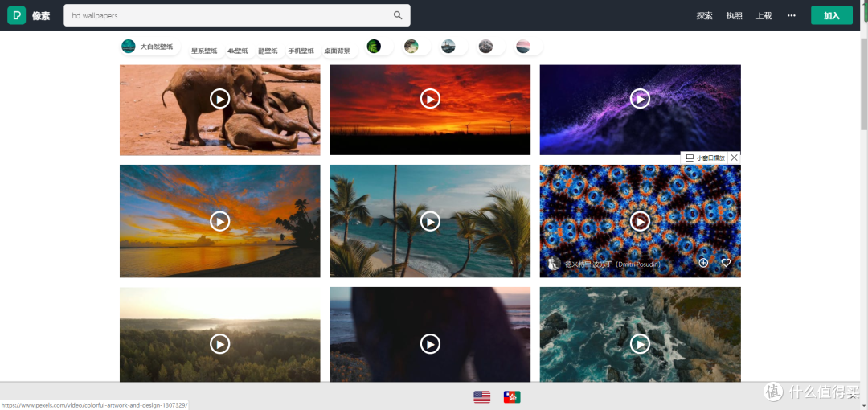Select the US flag language icon
This screenshot has height=410, width=868.
pos(481,396)
